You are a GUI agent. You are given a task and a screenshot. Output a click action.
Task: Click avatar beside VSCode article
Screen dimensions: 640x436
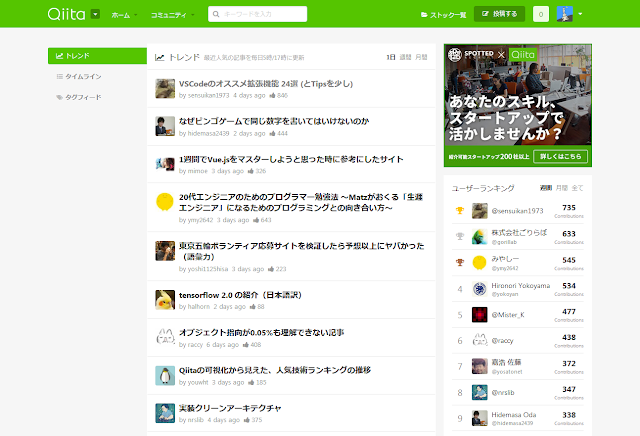click(x=165, y=89)
